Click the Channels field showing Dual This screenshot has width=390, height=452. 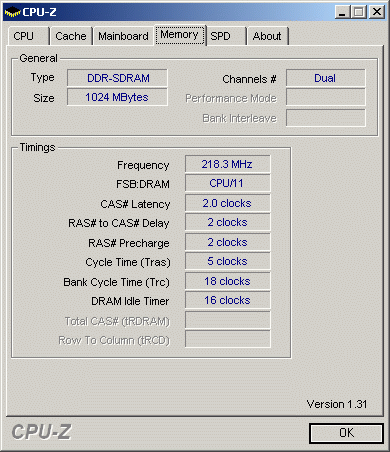coord(326,78)
